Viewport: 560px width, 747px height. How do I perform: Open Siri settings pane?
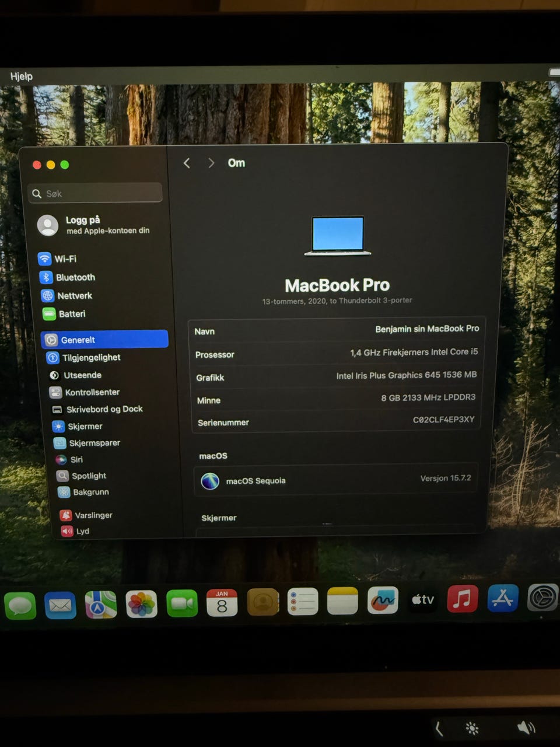[x=76, y=459]
